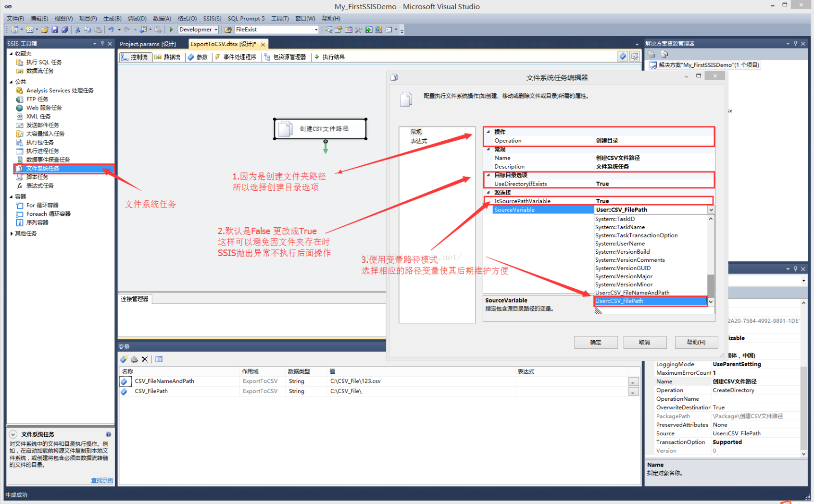Switch to the Project.params [设计] tab
Screen dimensions: 814x504
[148, 44]
